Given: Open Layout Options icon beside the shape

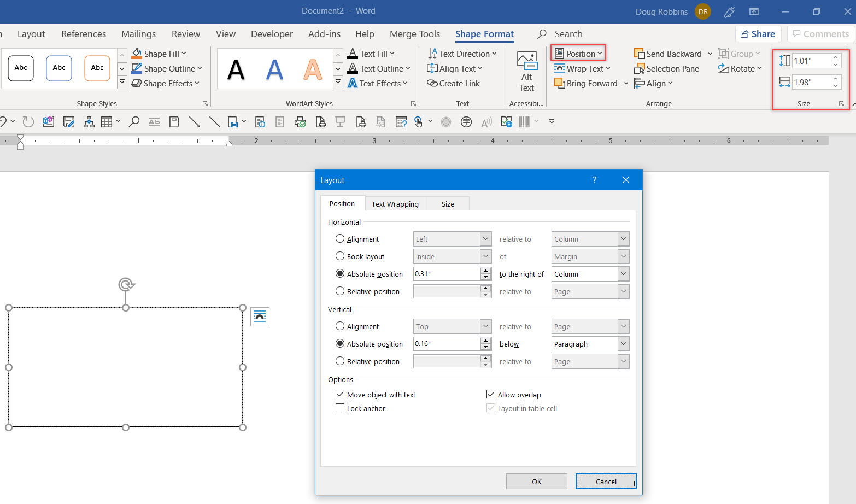Looking at the screenshot, I should pos(260,317).
